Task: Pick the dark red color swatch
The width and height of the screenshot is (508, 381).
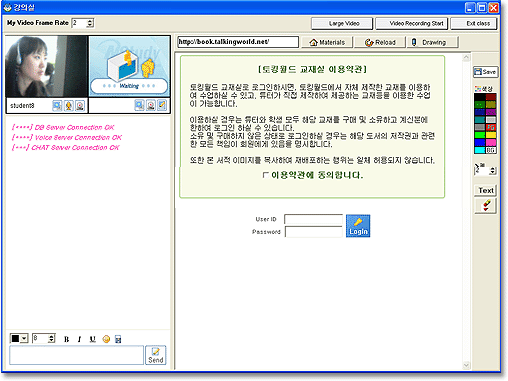Action: tap(491, 97)
